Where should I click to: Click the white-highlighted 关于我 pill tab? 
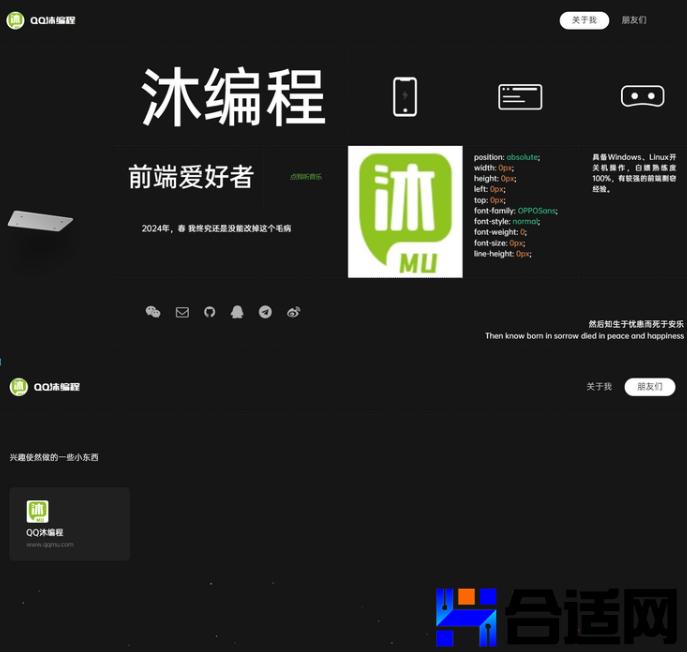click(584, 20)
